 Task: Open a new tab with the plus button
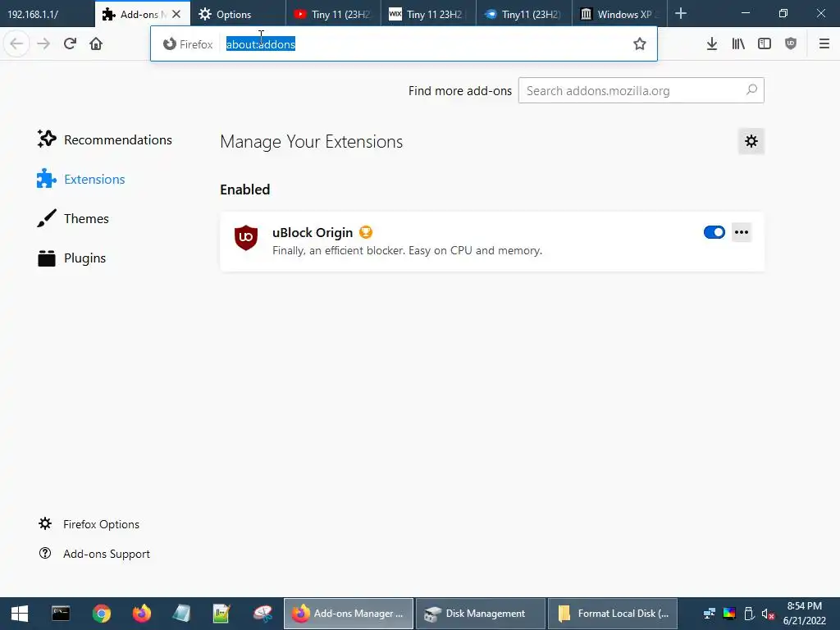[x=680, y=13]
